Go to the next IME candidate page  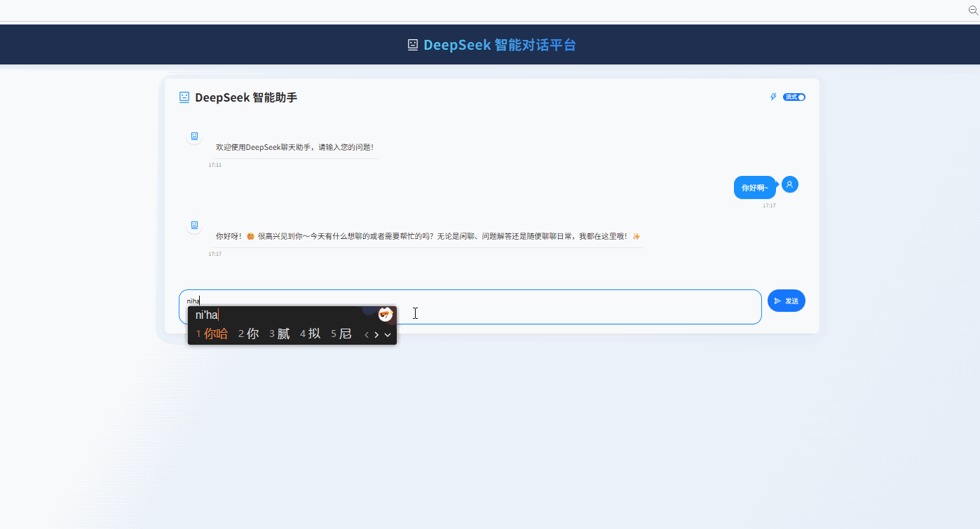click(376, 335)
